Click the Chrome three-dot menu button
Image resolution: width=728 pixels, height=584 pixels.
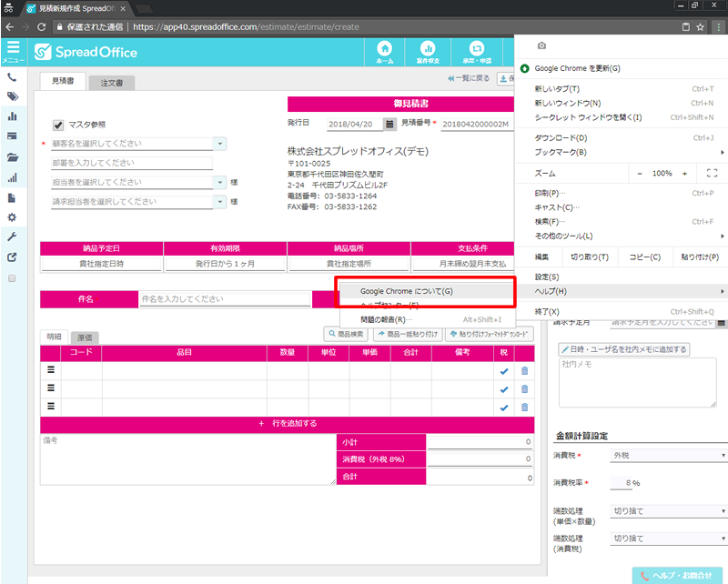coord(718,27)
